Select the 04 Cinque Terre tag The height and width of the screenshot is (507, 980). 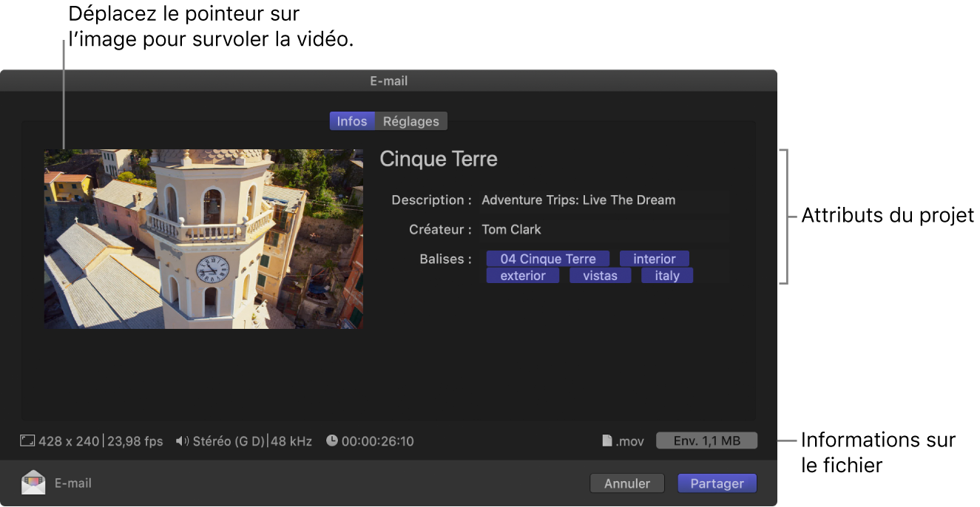(x=547, y=259)
